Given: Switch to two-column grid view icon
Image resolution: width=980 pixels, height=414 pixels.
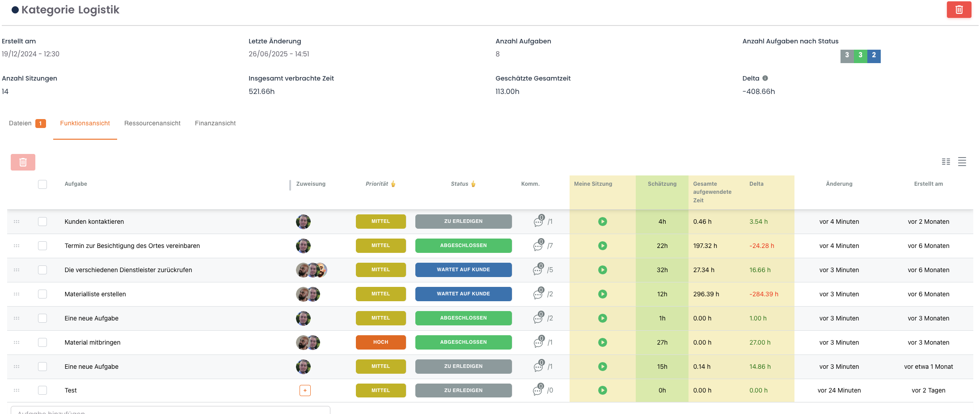Looking at the screenshot, I should tap(946, 162).
